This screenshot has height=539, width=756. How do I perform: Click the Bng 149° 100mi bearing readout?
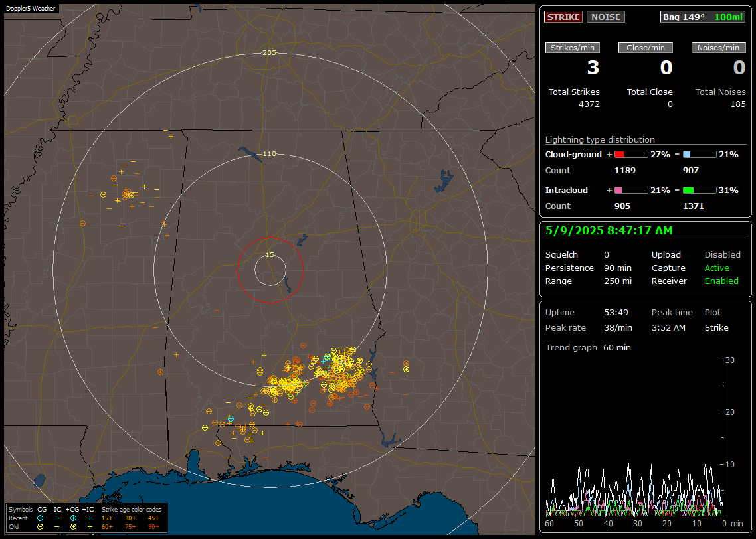[x=703, y=17]
